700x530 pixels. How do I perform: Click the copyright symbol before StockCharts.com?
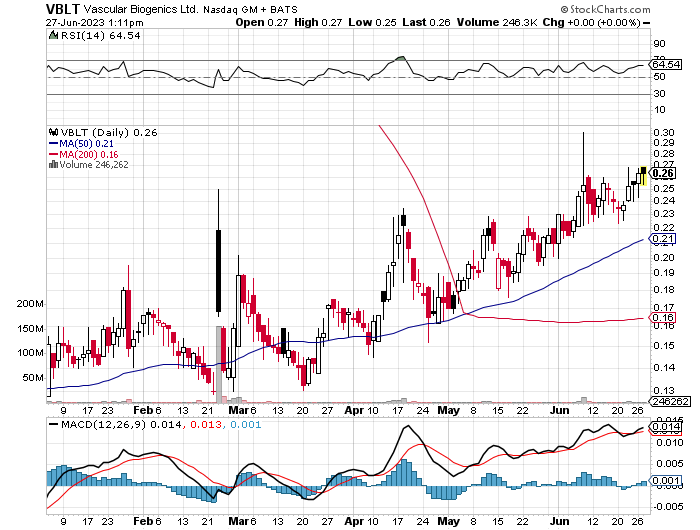pos(564,9)
